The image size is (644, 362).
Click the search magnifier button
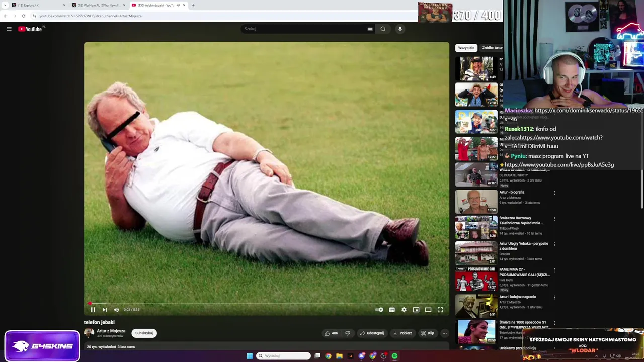click(383, 29)
